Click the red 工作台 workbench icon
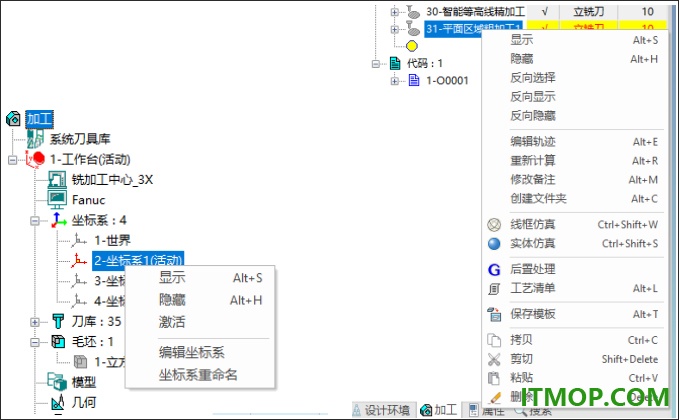 coord(36,159)
